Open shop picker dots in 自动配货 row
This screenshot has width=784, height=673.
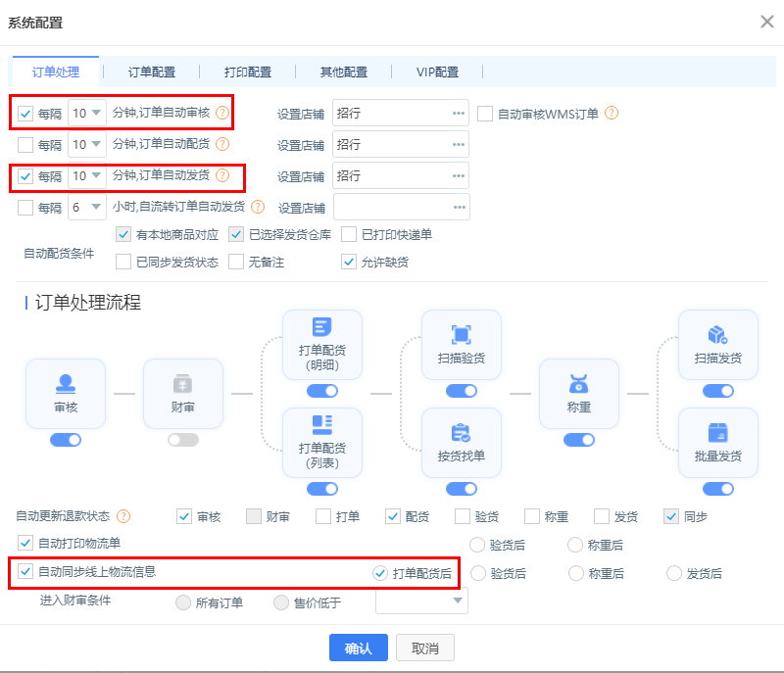459,144
